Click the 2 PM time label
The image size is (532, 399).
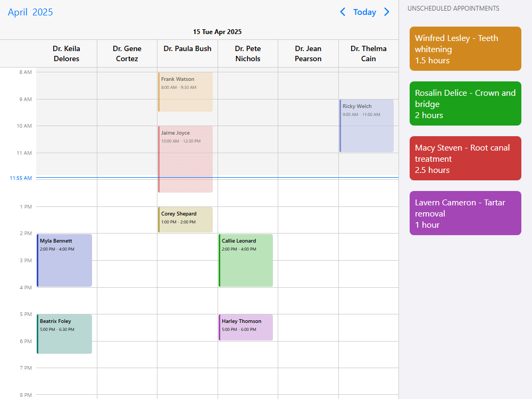coord(26,233)
